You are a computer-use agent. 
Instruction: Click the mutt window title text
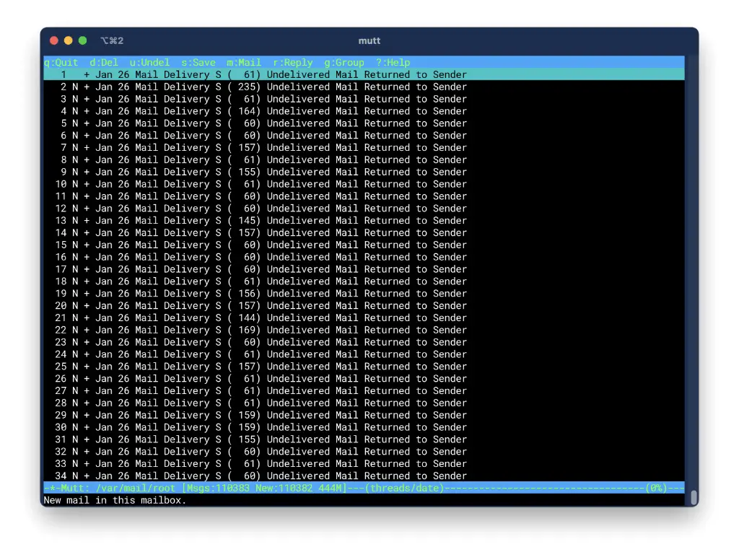pos(369,40)
